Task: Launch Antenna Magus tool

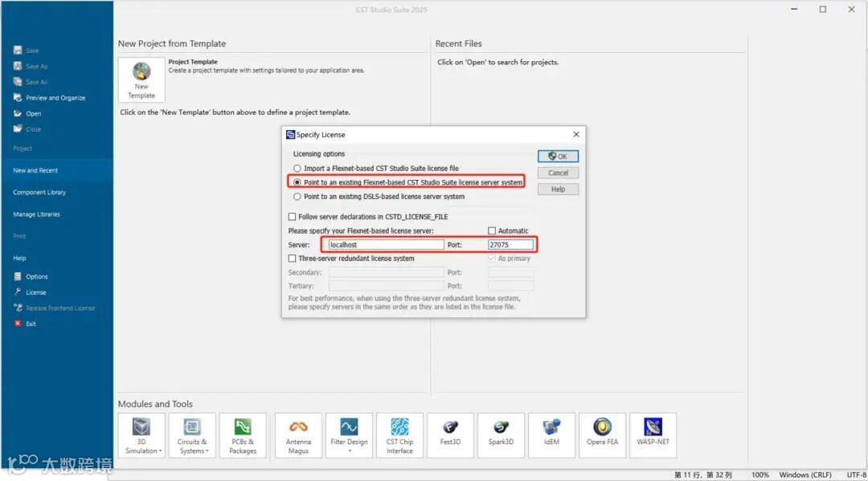Action: [298, 436]
